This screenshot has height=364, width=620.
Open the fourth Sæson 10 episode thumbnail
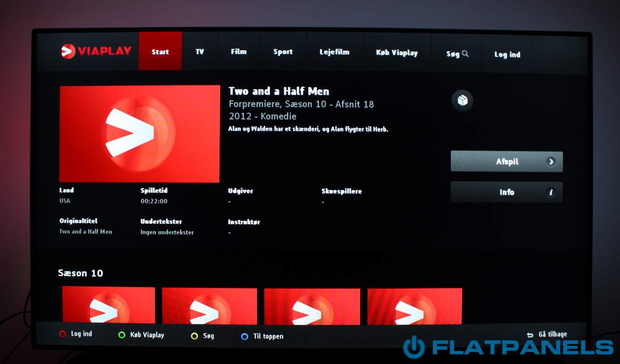[415, 307]
